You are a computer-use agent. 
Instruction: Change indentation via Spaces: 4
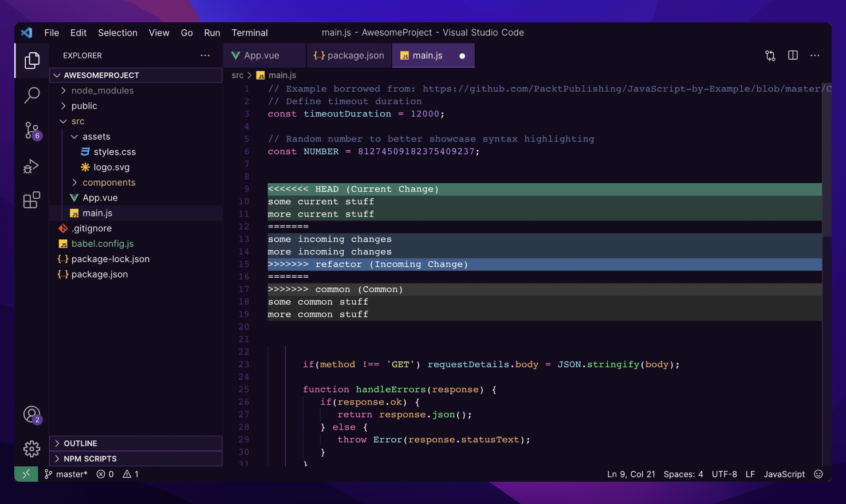[x=683, y=474]
